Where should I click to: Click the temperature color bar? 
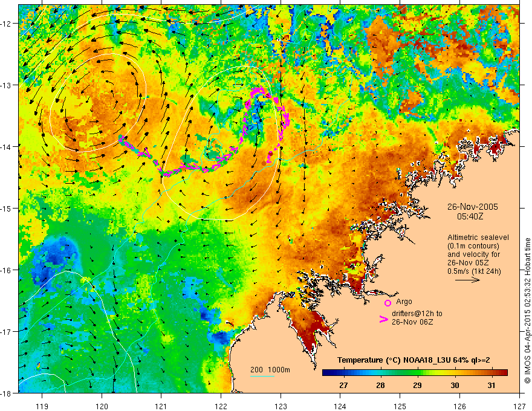(x=415, y=373)
